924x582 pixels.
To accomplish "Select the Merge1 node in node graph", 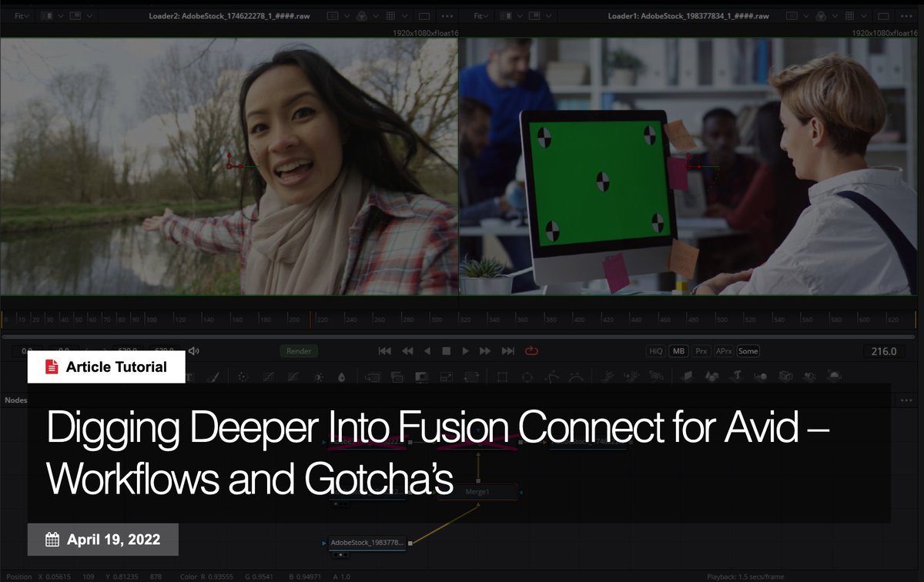I will coord(477,491).
